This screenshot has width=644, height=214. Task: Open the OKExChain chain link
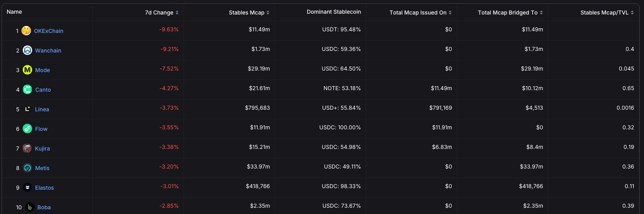point(49,31)
